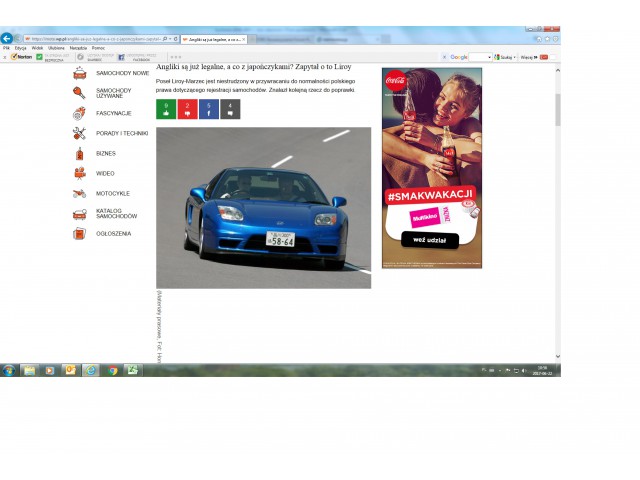Viewport: 640px width, 480px height.
Task: Open the Narzędzia menu in menu bar
Action: click(78, 47)
